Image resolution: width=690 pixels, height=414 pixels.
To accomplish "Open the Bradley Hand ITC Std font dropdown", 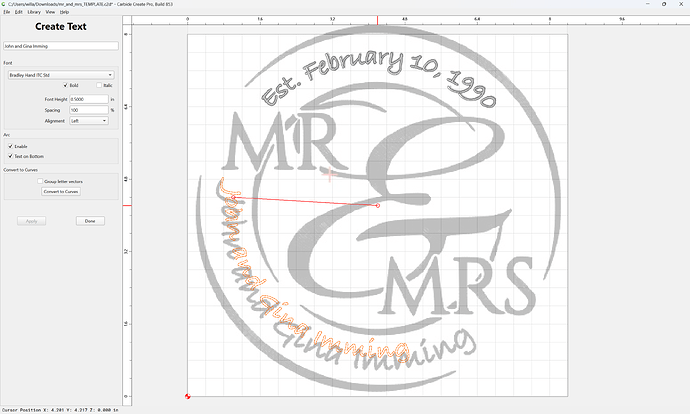I will [61, 75].
